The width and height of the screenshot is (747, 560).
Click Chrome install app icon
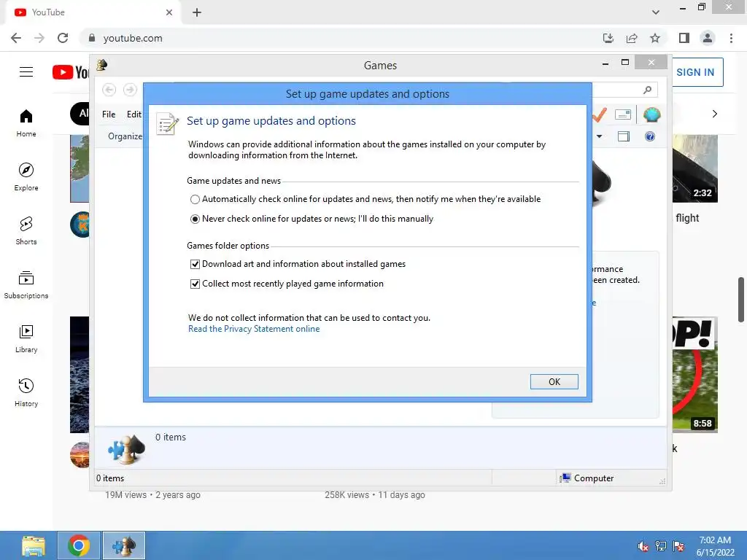pos(608,38)
